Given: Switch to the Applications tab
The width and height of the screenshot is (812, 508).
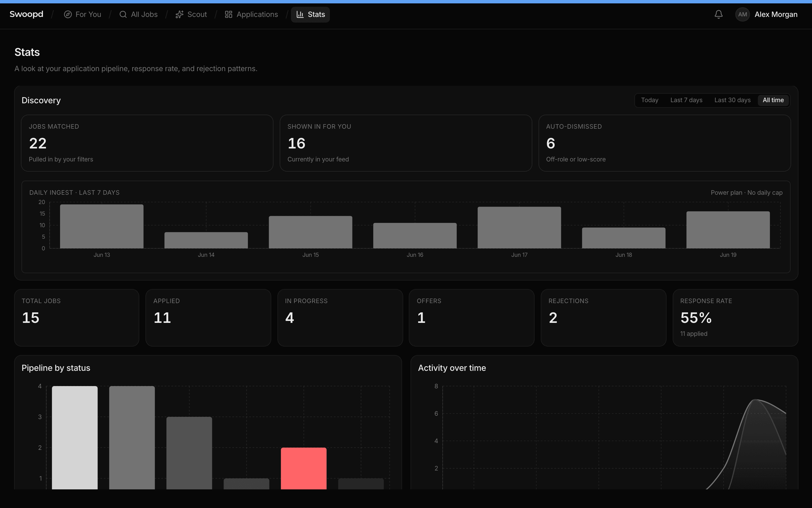Looking at the screenshot, I should (x=251, y=14).
